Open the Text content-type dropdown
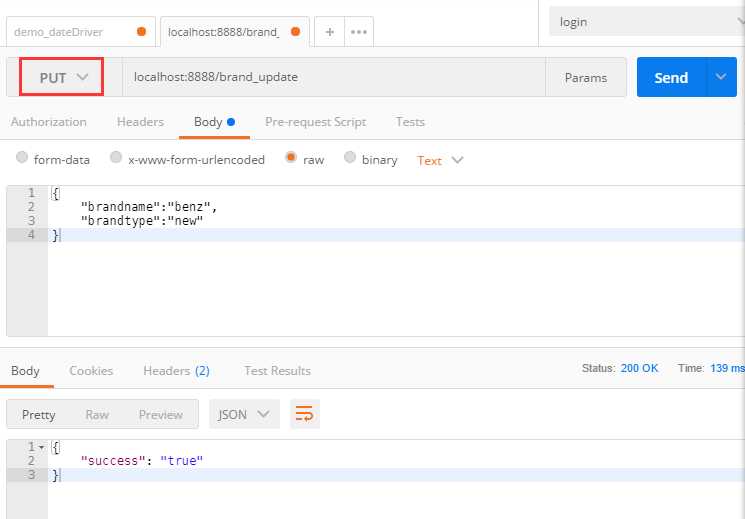745x519 pixels. point(439,161)
